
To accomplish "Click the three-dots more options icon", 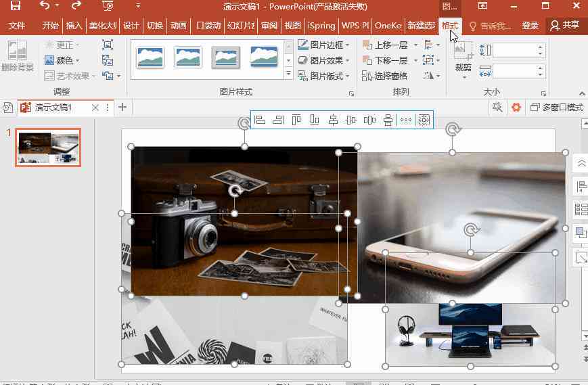I will click(x=406, y=120).
